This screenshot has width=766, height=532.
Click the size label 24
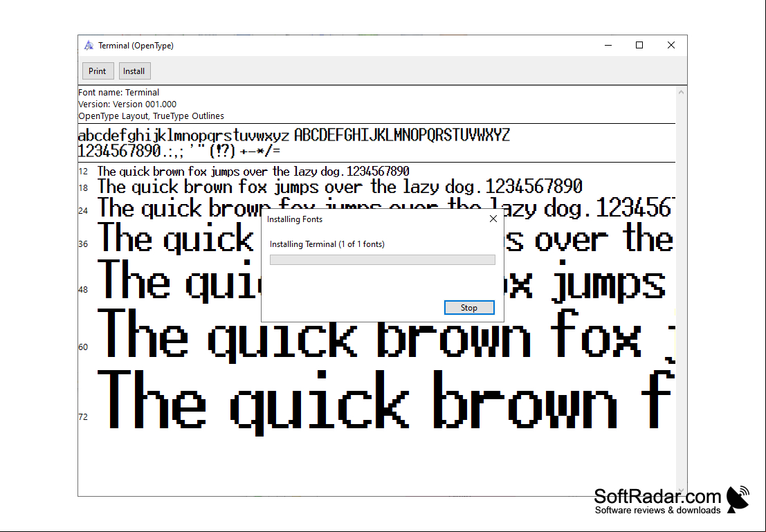point(83,210)
